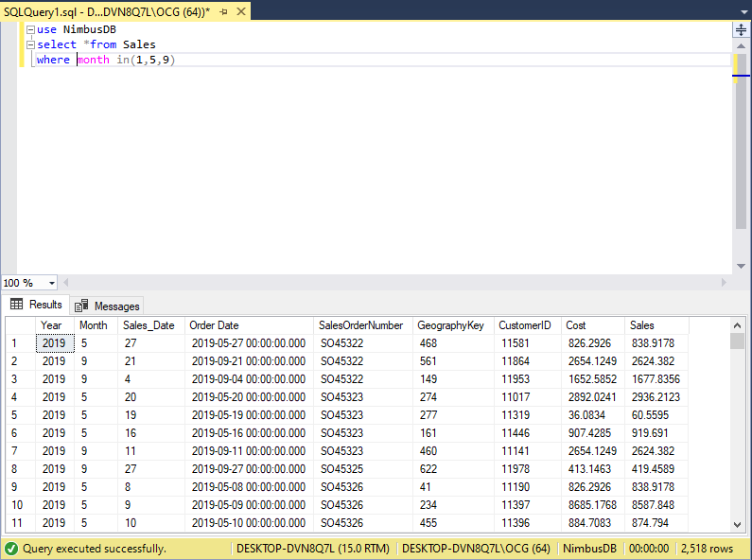Select the Year column header
This screenshot has height=560, width=752.
click(x=55, y=325)
